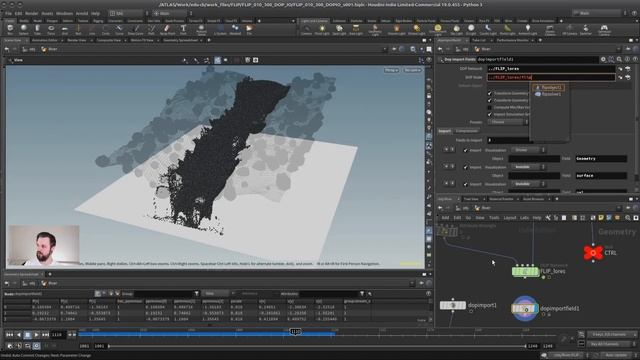640x360 pixels.
Task: Add a Geometry Light from shelf
Action: pyautogui.click(x=375, y=30)
